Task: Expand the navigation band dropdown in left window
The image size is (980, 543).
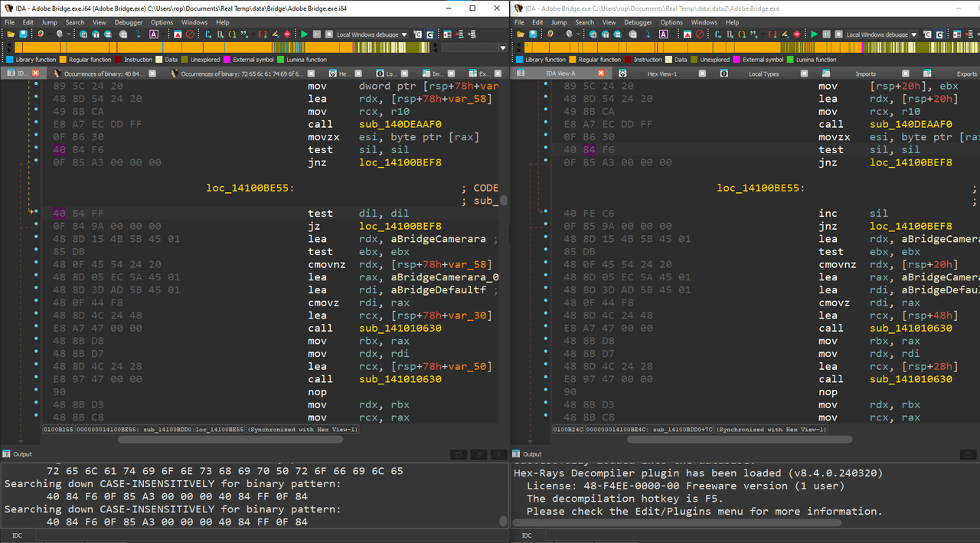Action: [x=503, y=47]
